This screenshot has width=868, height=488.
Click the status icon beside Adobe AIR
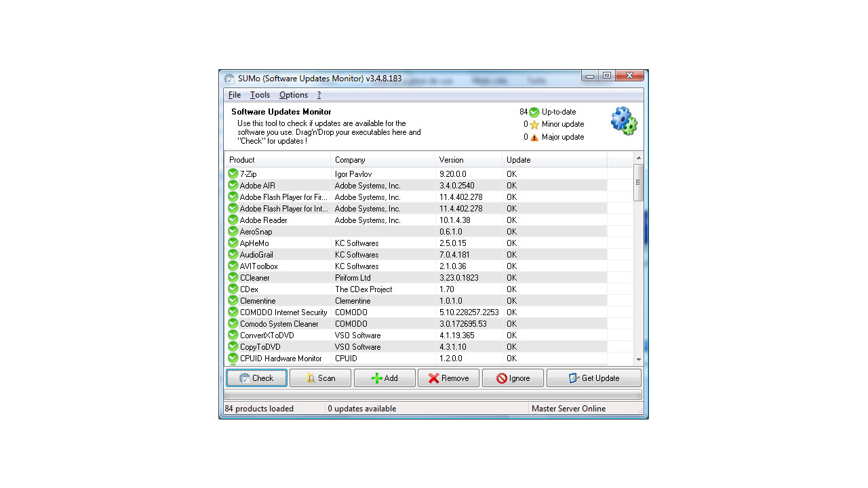pyautogui.click(x=233, y=185)
